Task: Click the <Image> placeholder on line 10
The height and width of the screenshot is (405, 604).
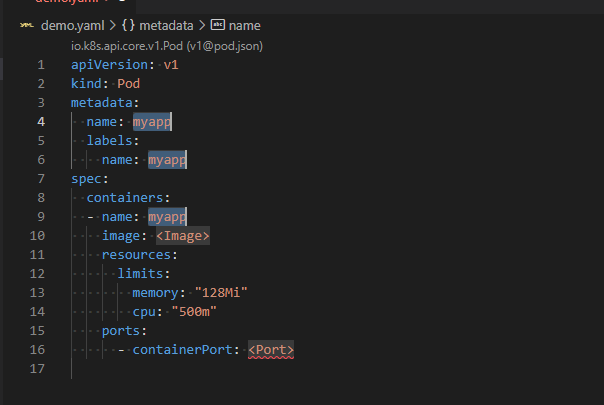Action: click(183, 236)
